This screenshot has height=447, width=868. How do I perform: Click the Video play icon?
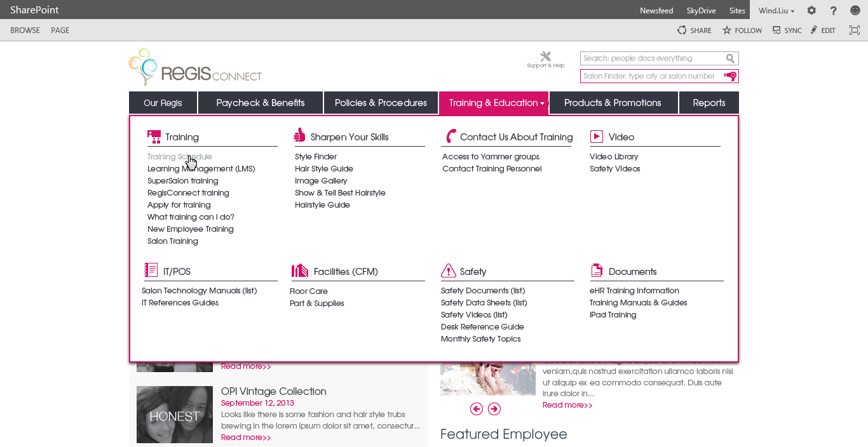[597, 136]
